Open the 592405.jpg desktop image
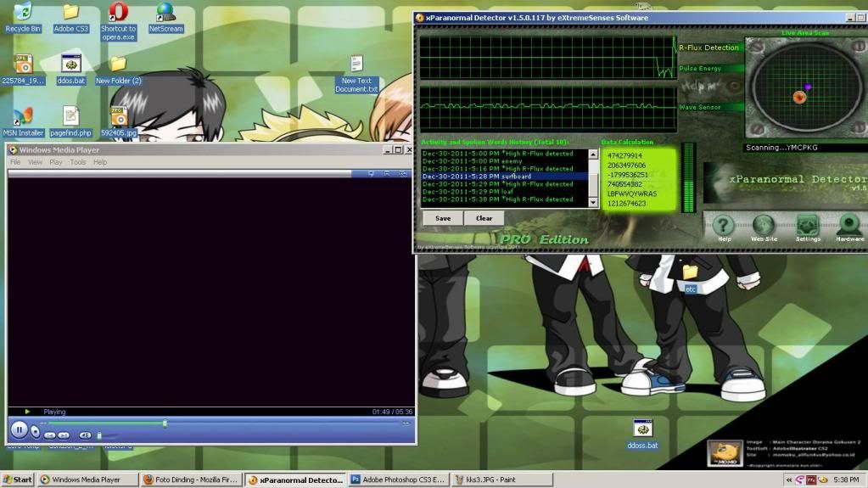 [x=119, y=122]
